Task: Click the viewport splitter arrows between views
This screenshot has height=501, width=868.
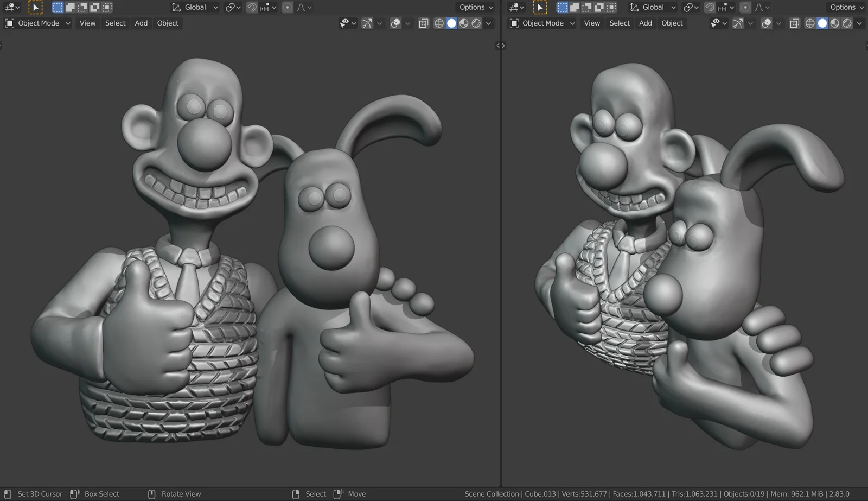Action: (500, 46)
